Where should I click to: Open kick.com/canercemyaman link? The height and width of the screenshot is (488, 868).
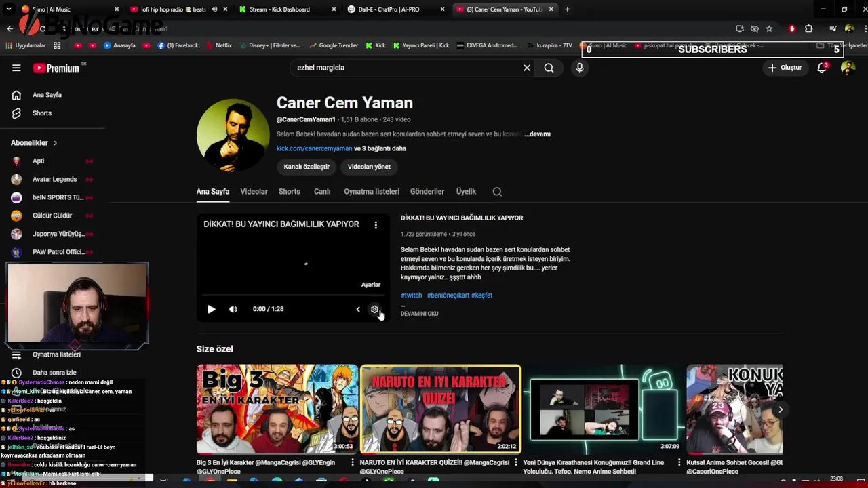click(314, 148)
